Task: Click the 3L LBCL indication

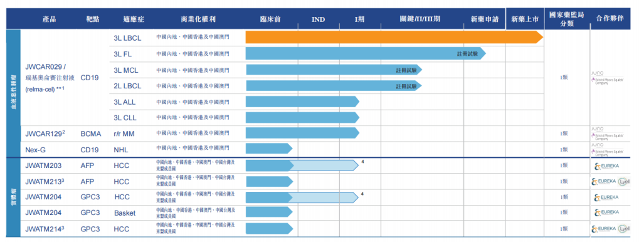Action: (127, 38)
